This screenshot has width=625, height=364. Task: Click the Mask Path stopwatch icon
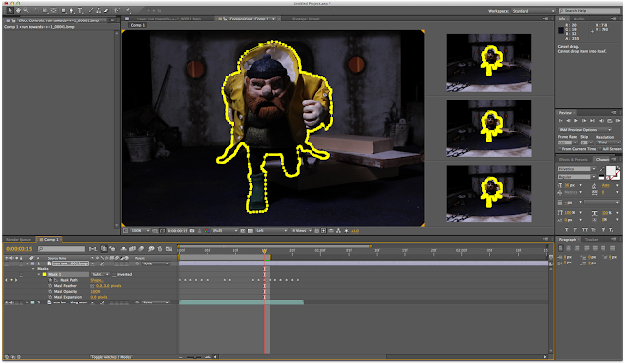(50, 280)
